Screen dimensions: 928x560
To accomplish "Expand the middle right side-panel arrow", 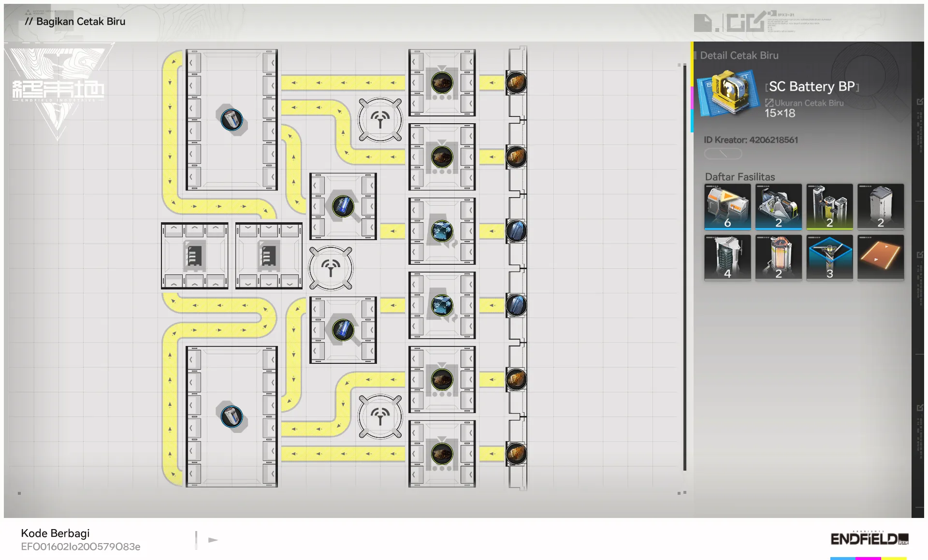I will (919, 255).
